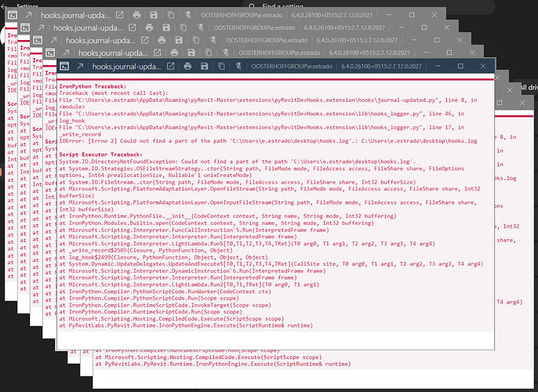Image resolution: width=538 pixels, height=392 pixels.
Task: Click the pin icon in window directly behind front
Action: (x=225, y=53)
